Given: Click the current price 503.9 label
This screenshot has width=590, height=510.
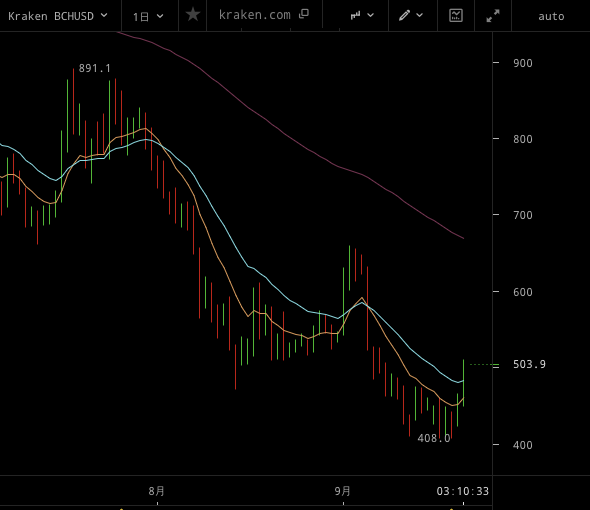Looking at the screenshot, I should point(529,364).
